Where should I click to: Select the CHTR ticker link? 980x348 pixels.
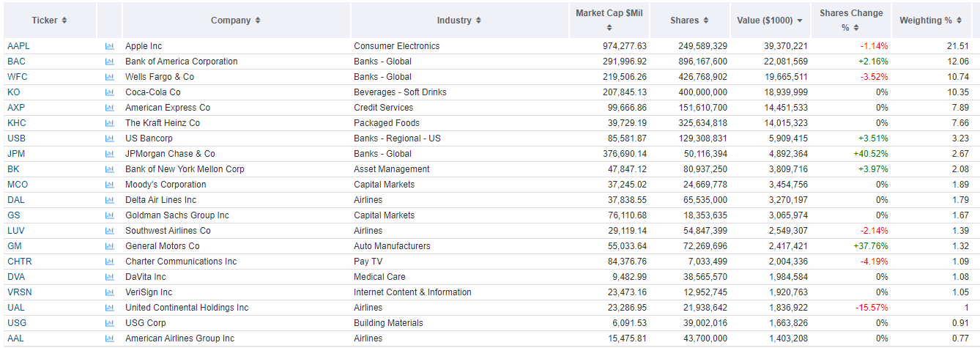(20, 262)
